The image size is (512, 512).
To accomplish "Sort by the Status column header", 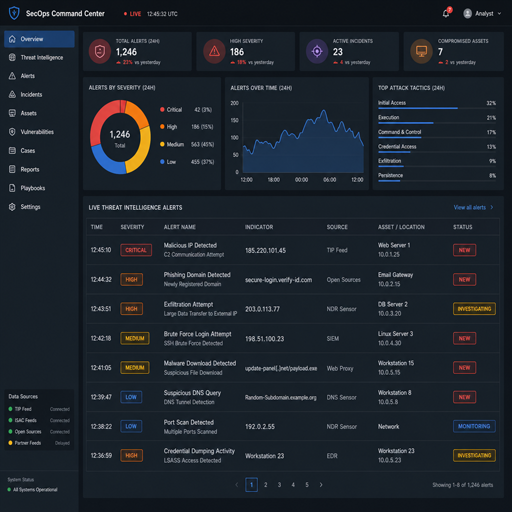I will [463, 227].
